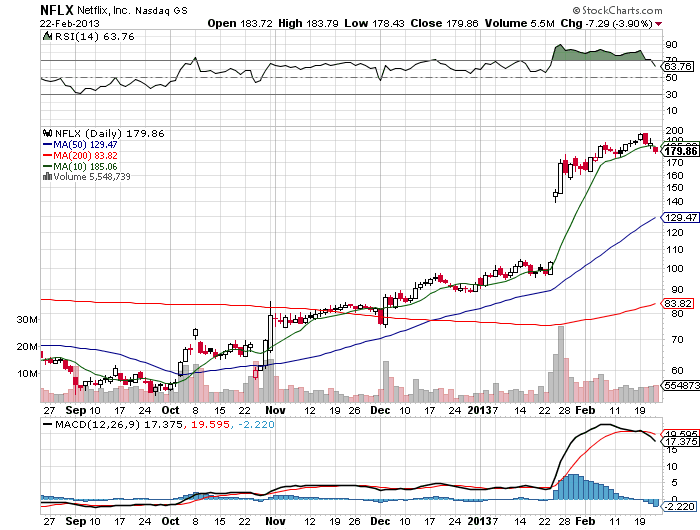This screenshot has width=700, height=530.
Task: Click the 'MA(10) 185.06' legend entry
Action: [85, 167]
